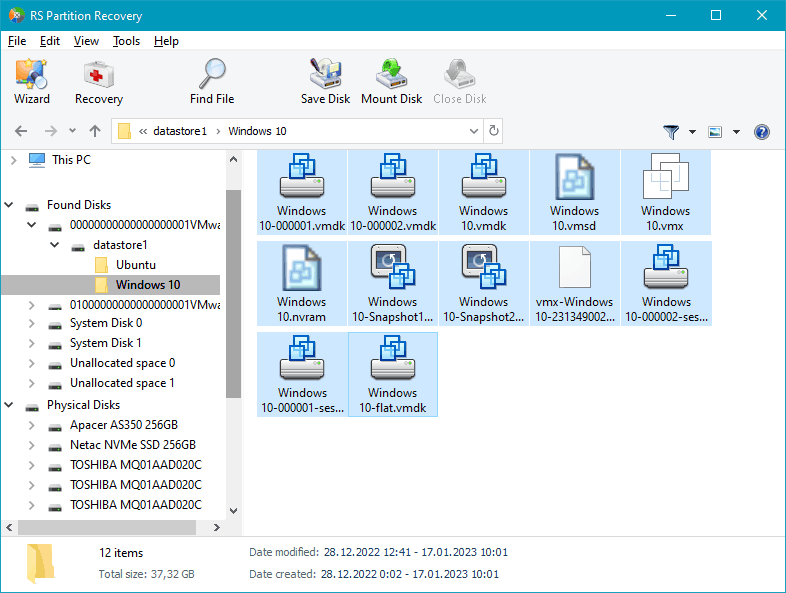
Task: Click the tree panel horizontal scrollbar thumb
Action: 107,527
